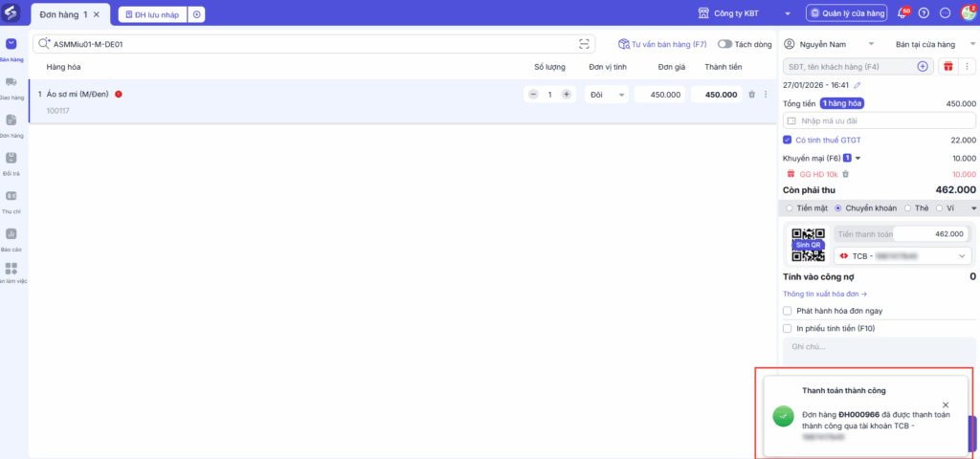This screenshot has width=980, height=459.
Task: Expand more payment methods arrow
Action: tap(973, 208)
